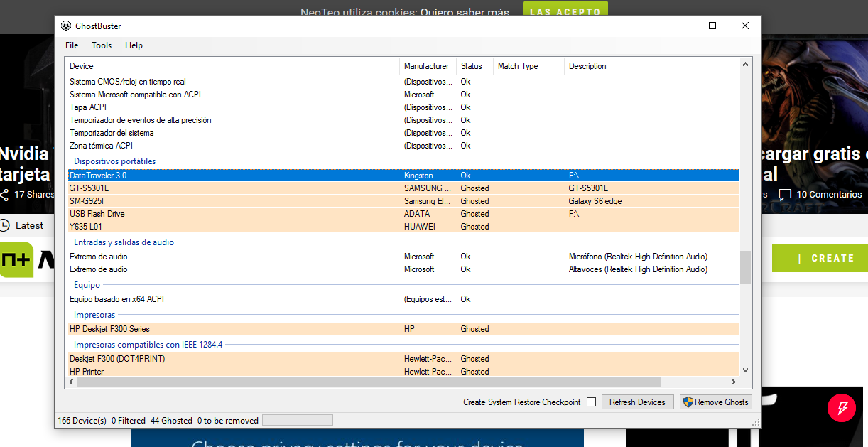Select the GT-S5301L ghosted device
868x447 pixels.
click(403, 188)
